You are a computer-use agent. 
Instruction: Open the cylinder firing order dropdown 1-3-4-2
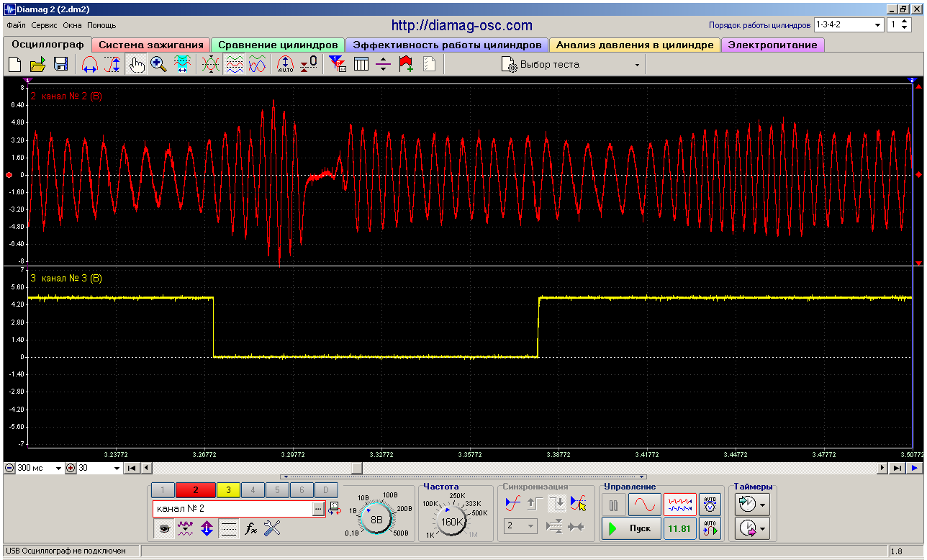coord(849,24)
